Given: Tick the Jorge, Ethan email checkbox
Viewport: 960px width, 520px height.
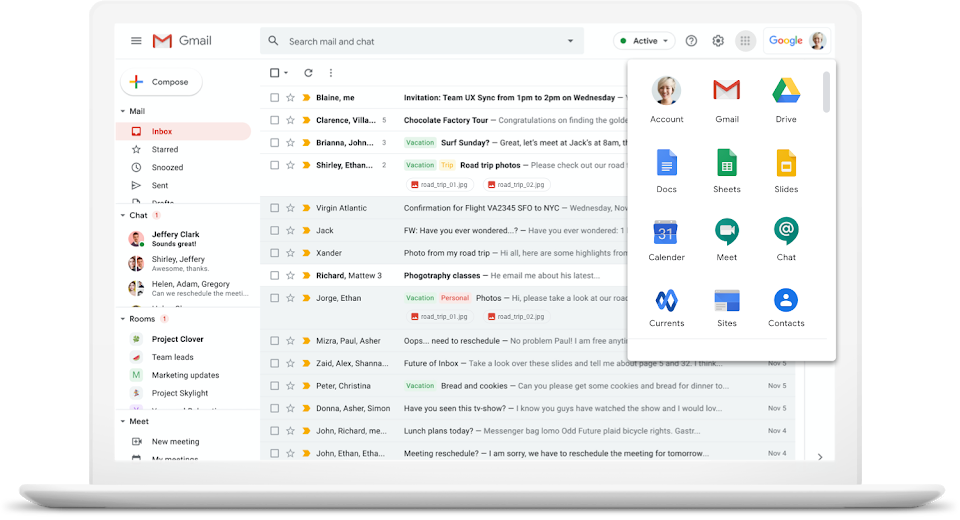Looking at the screenshot, I should (x=274, y=298).
